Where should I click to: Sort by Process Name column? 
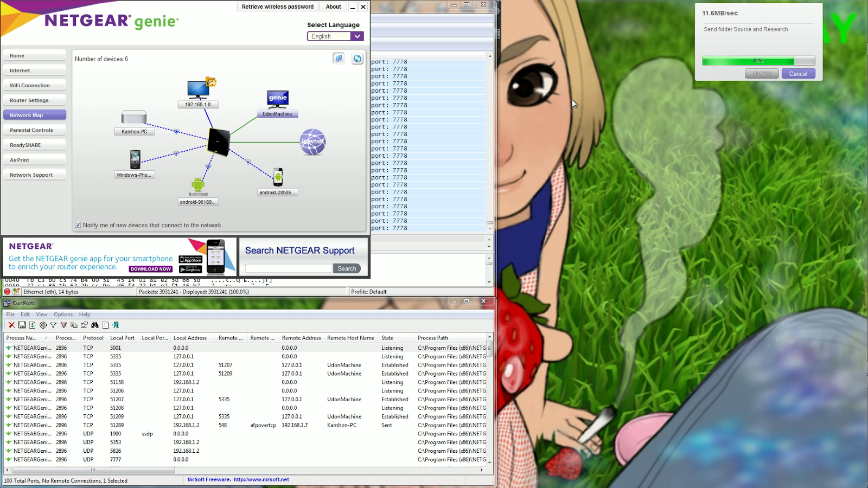(28, 338)
